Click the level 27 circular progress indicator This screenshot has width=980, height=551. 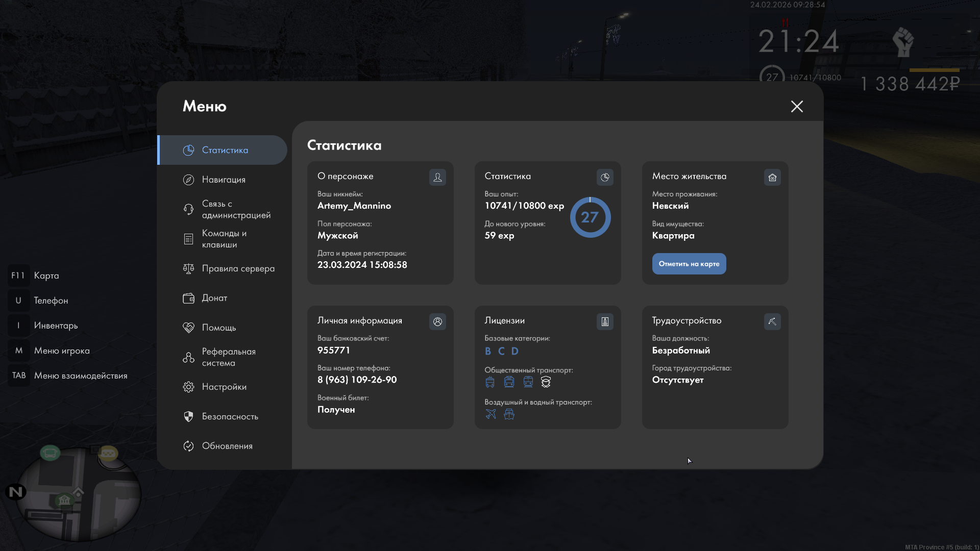tap(590, 217)
